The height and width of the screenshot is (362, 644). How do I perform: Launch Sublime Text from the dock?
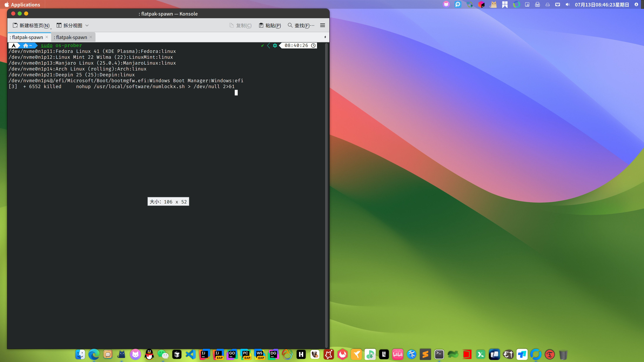click(x=425, y=354)
